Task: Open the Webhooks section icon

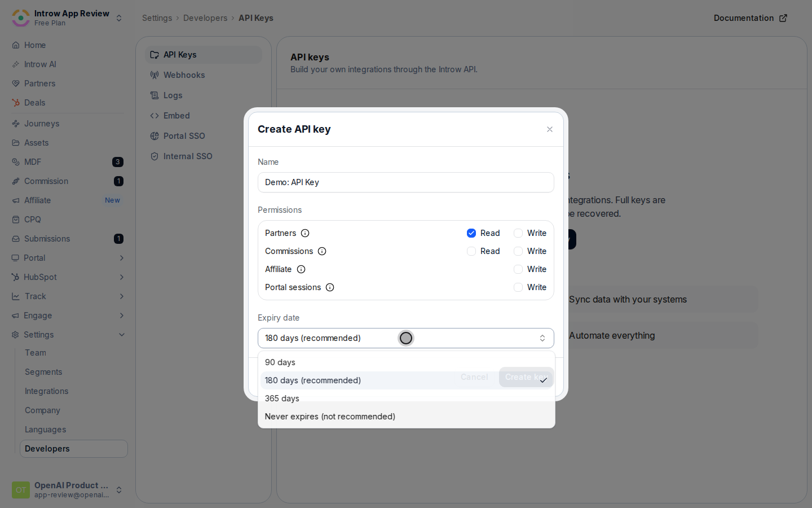Action: click(x=155, y=75)
